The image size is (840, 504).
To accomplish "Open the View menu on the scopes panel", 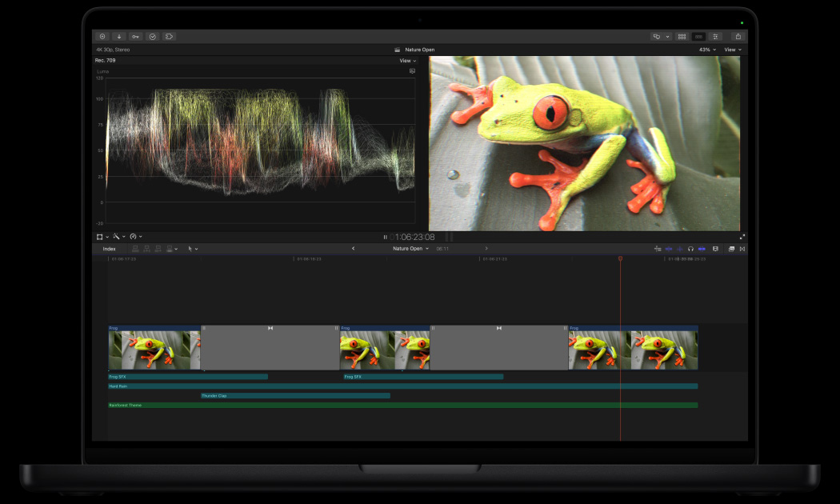I will tap(406, 60).
